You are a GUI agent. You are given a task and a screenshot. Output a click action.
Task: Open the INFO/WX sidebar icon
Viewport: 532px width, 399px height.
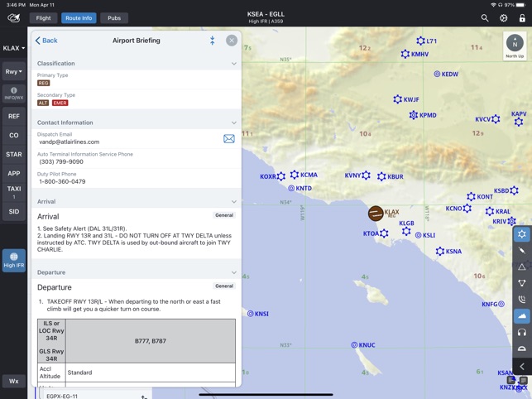14,94
